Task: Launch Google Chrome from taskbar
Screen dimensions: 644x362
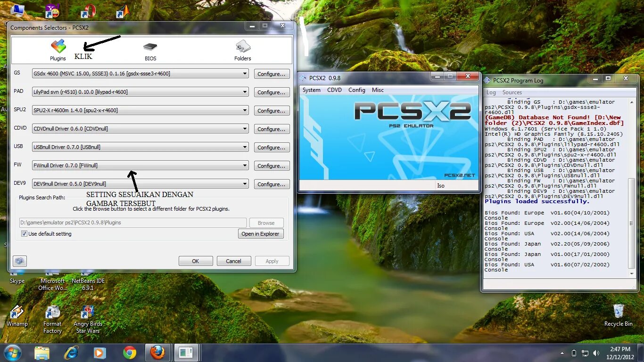Action: click(x=129, y=353)
